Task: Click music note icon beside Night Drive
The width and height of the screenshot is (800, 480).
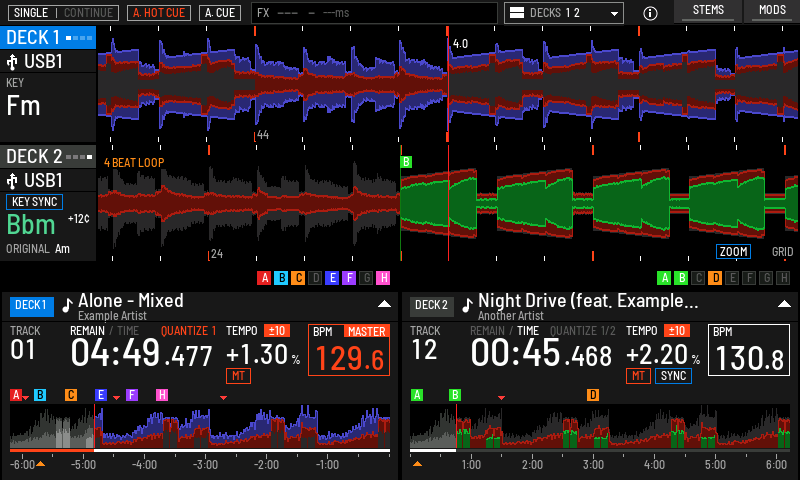Action: [x=467, y=305]
